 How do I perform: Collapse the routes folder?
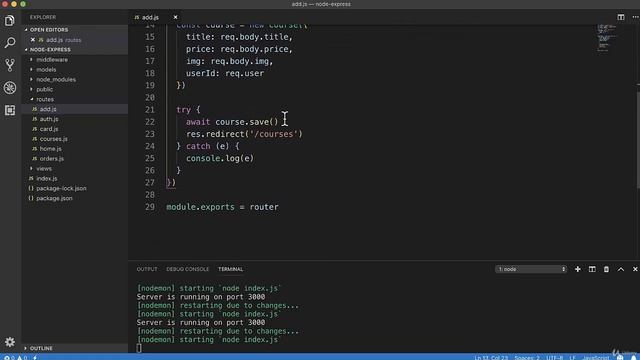tap(45, 99)
